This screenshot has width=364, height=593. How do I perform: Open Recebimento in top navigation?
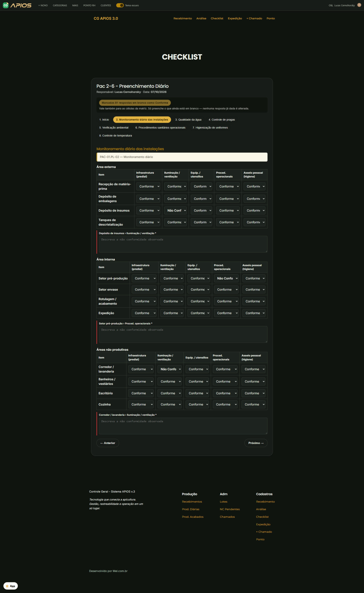point(183,18)
